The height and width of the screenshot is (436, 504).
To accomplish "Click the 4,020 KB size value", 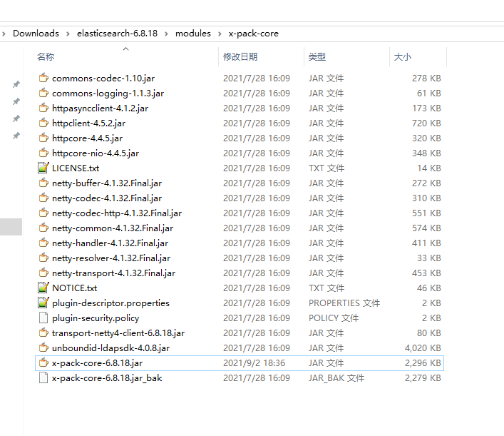I will (423, 348).
